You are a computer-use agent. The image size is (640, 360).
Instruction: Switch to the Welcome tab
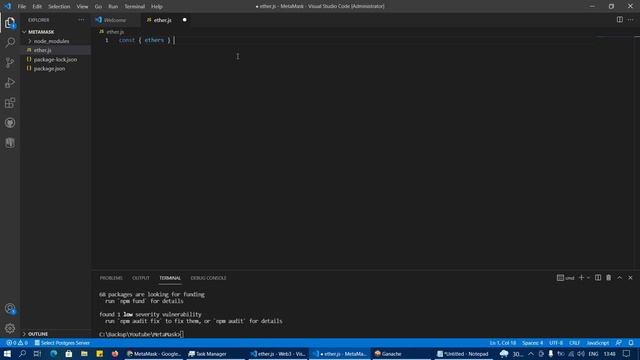coord(115,20)
